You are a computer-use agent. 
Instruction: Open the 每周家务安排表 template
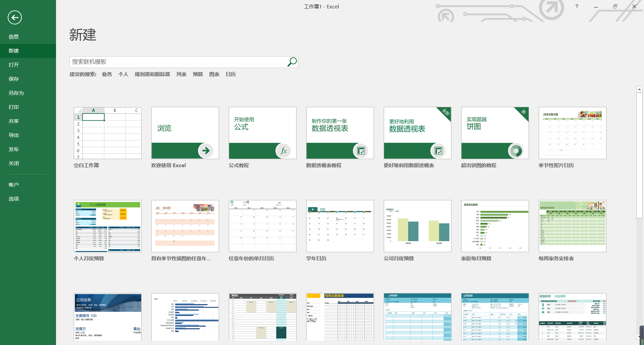pyautogui.click(x=573, y=226)
